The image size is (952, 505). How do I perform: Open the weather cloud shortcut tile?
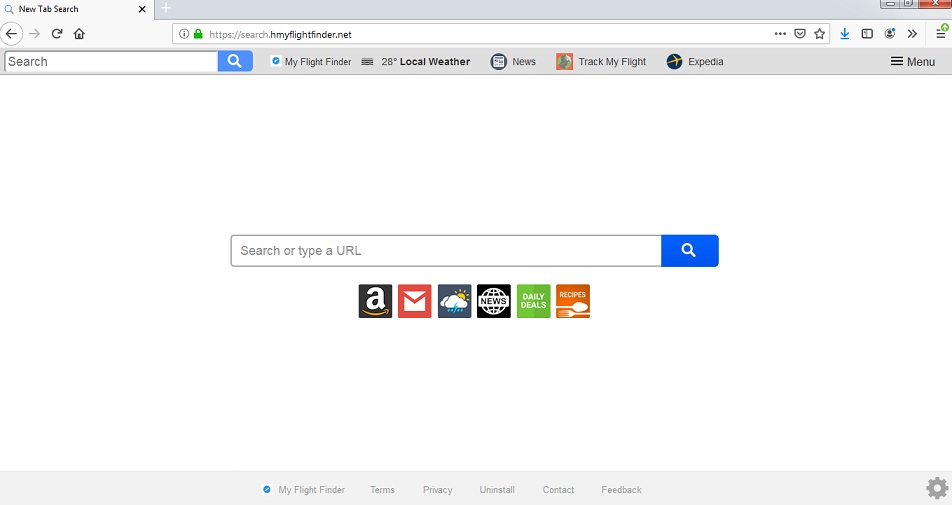click(x=454, y=301)
